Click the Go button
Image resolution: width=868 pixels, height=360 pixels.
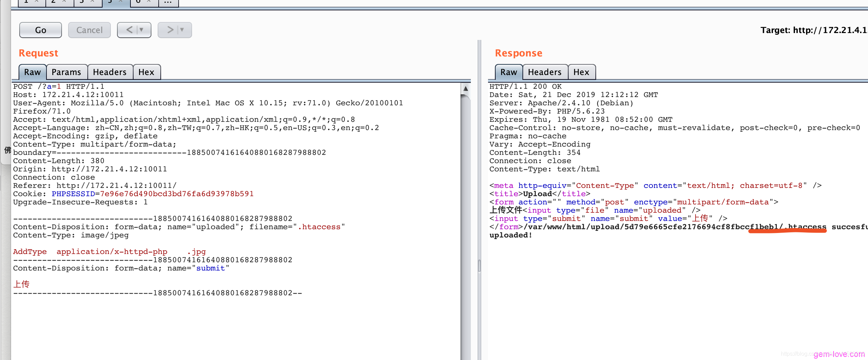pyautogui.click(x=41, y=30)
